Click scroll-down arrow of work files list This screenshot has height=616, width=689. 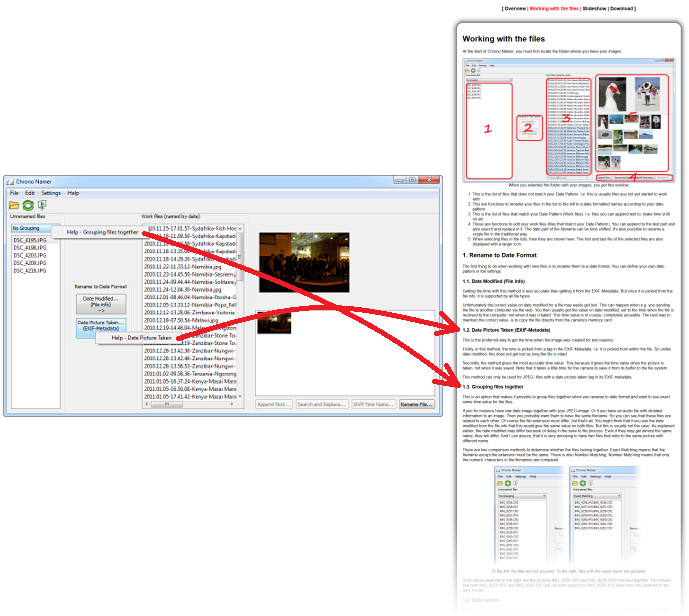(240, 397)
